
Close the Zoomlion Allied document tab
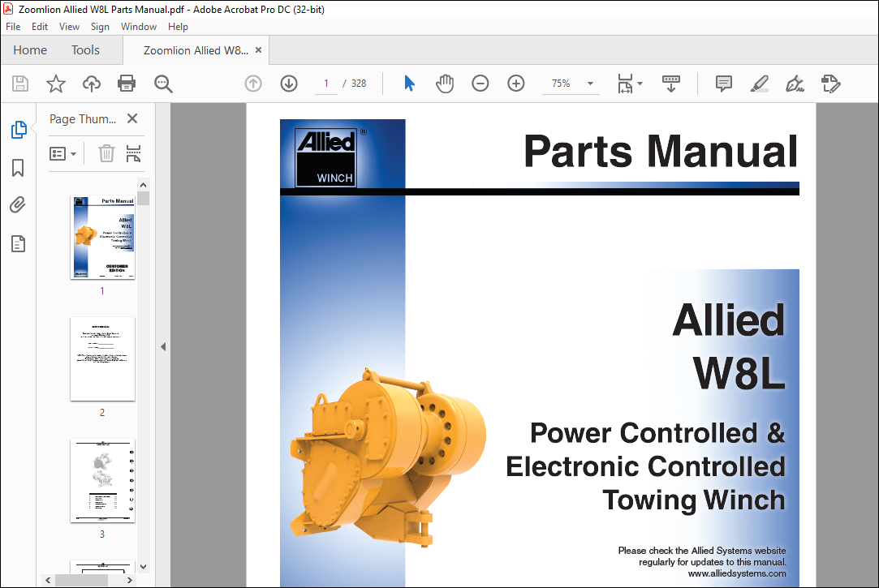[258, 49]
